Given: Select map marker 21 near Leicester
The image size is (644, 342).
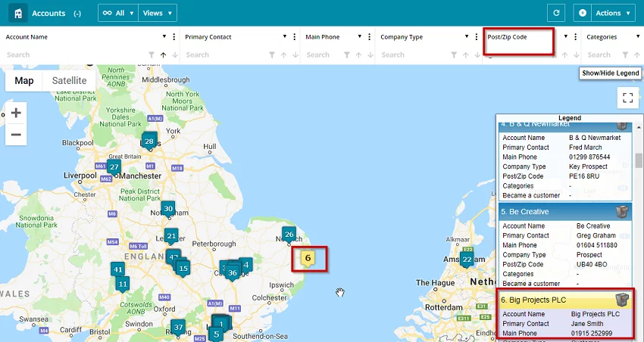Looking at the screenshot, I should click(x=171, y=237).
